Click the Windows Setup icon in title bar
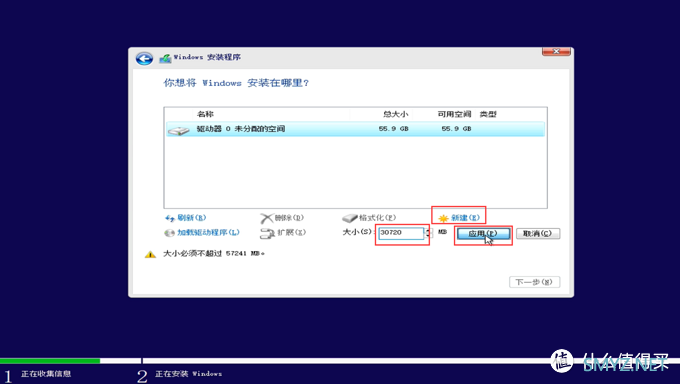Image resolution: width=680 pixels, height=384 pixels. 165,58
